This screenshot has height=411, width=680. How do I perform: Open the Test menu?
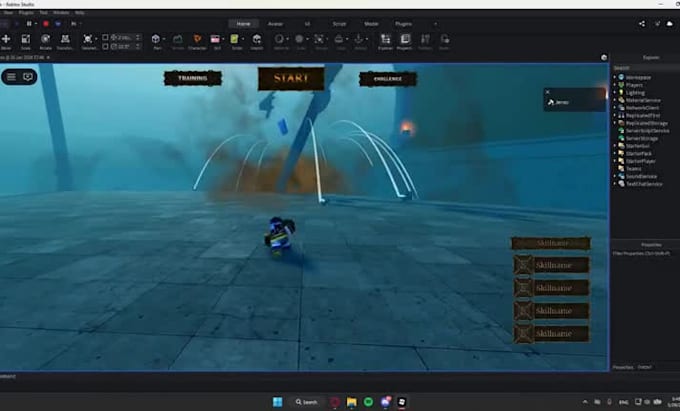coord(43,13)
